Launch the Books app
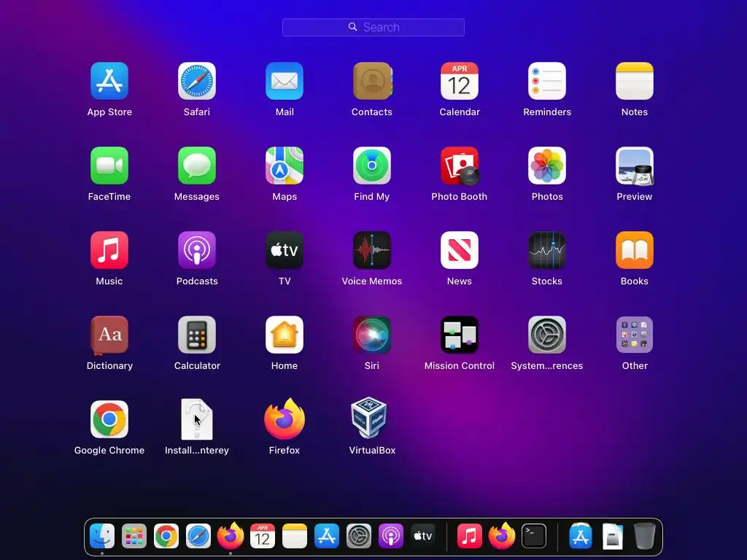This screenshot has width=747, height=560. pos(635,251)
